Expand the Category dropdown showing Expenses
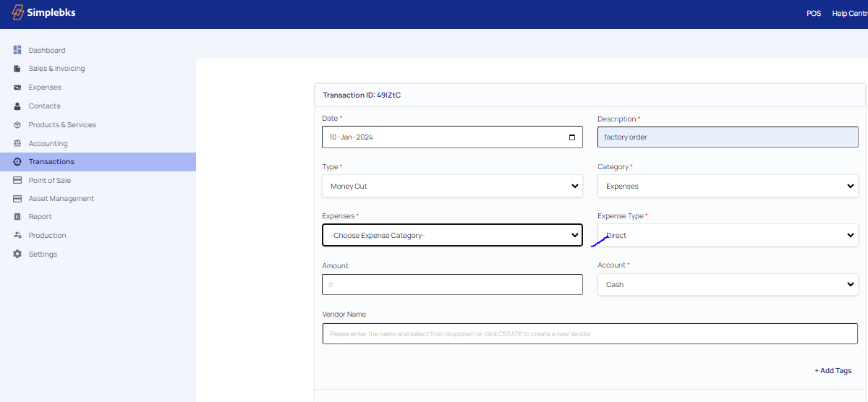868x402 pixels. tap(727, 187)
